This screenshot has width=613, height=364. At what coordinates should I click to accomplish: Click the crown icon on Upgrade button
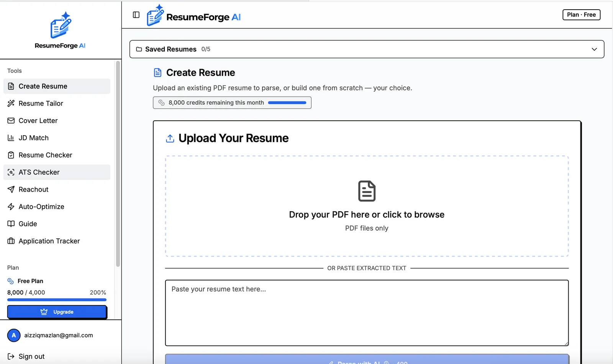coord(44,312)
